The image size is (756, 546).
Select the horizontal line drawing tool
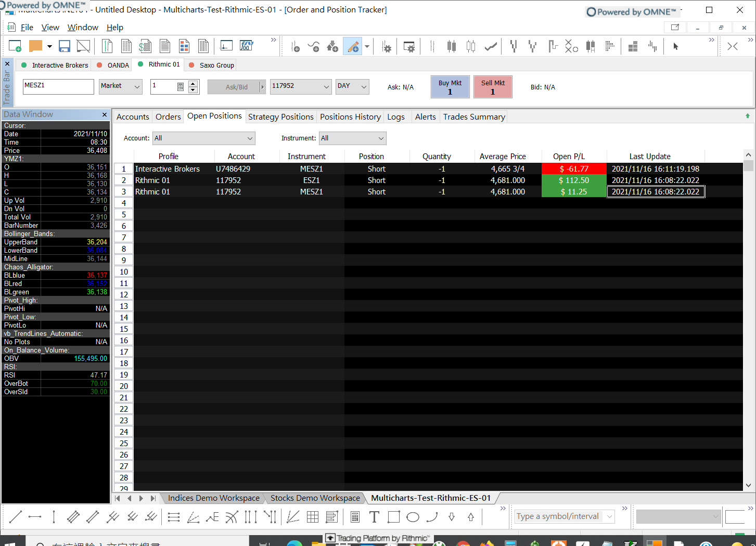(x=35, y=517)
